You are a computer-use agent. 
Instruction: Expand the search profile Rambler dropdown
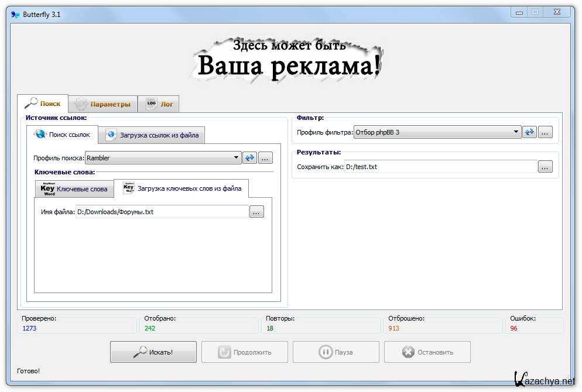tap(237, 158)
